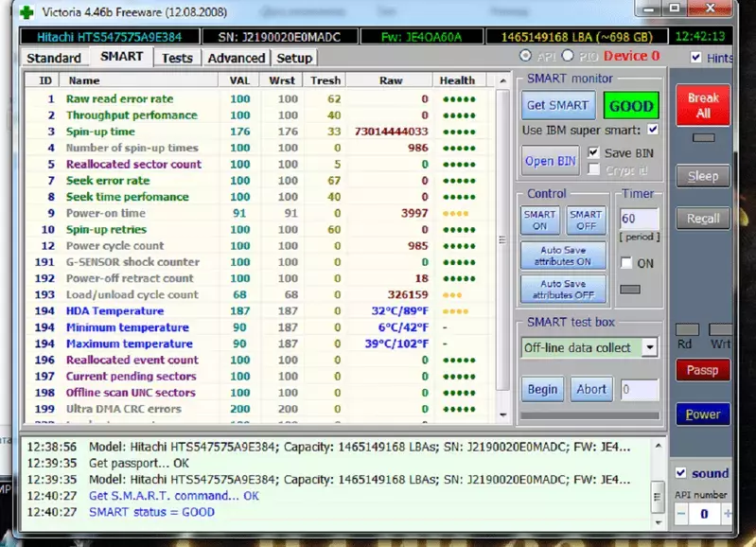Select Reallocated sector count row
Image resolution: width=756 pixels, height=547 pixels.
click(x=260, y=165)
